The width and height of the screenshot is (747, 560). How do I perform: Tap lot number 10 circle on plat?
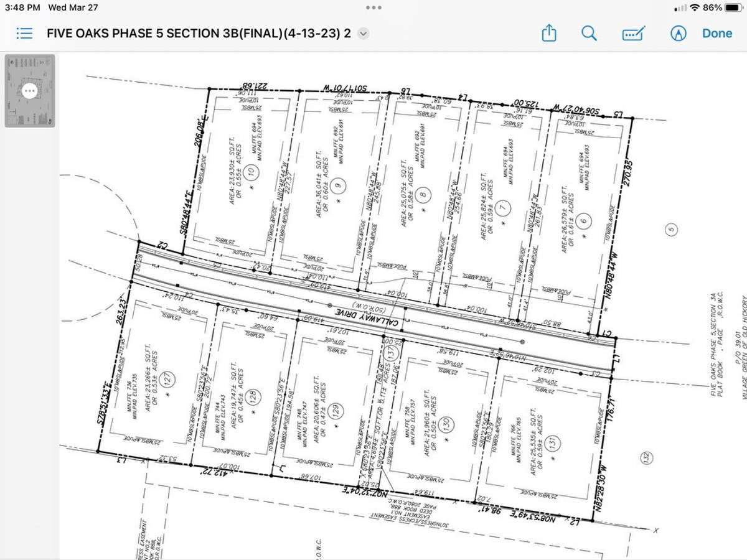[x=251, y=172]
